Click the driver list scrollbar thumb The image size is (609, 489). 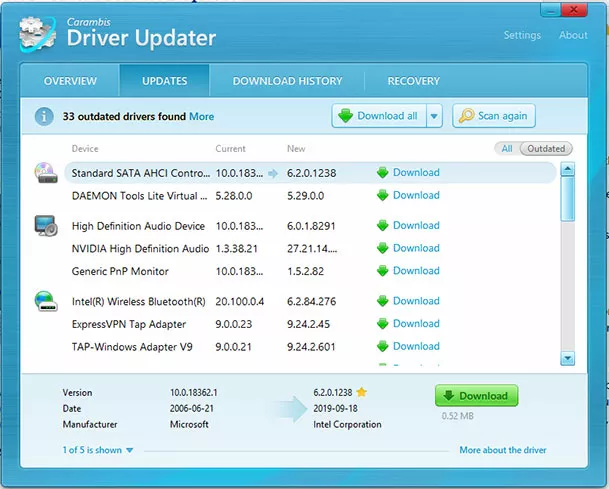[x=567, y=199]
